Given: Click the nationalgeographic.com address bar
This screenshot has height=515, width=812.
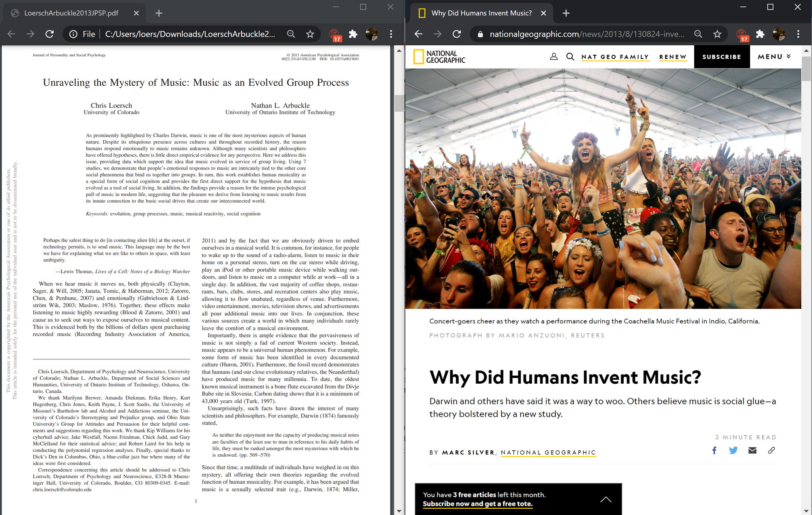Looking at the screenshot, I should 587,34.
